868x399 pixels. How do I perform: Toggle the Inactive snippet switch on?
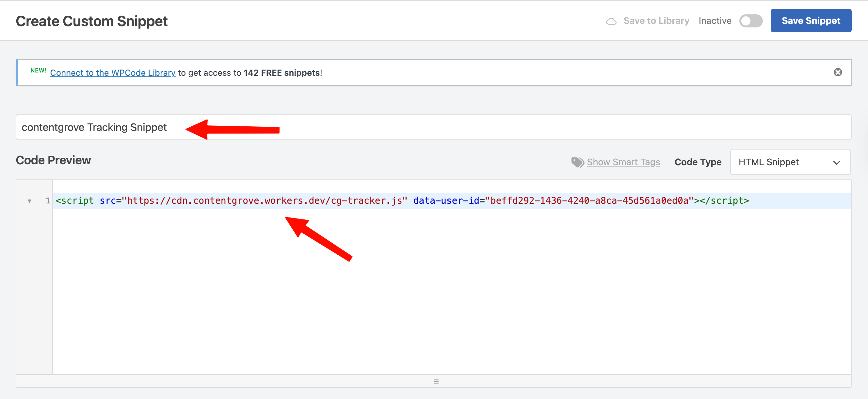coord(750,21)
